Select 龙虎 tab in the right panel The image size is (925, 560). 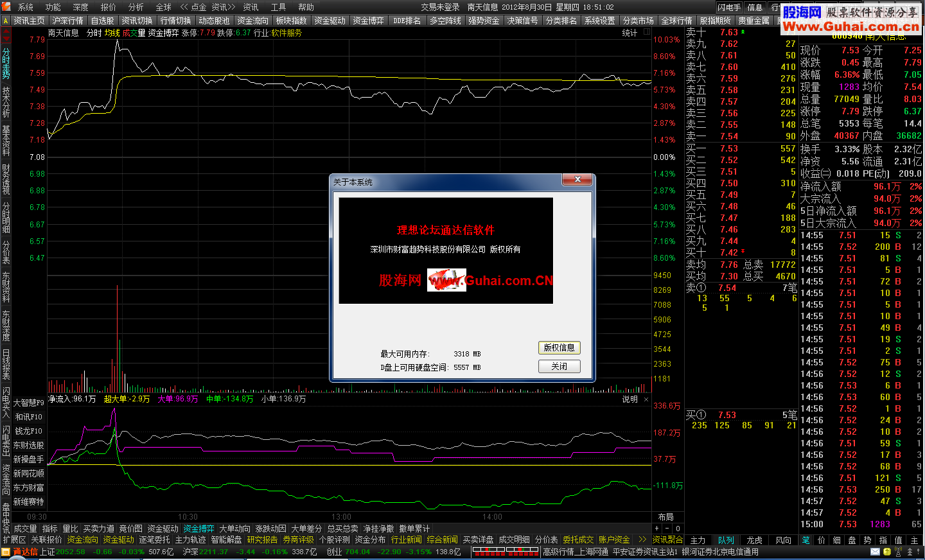pos(754,540)
